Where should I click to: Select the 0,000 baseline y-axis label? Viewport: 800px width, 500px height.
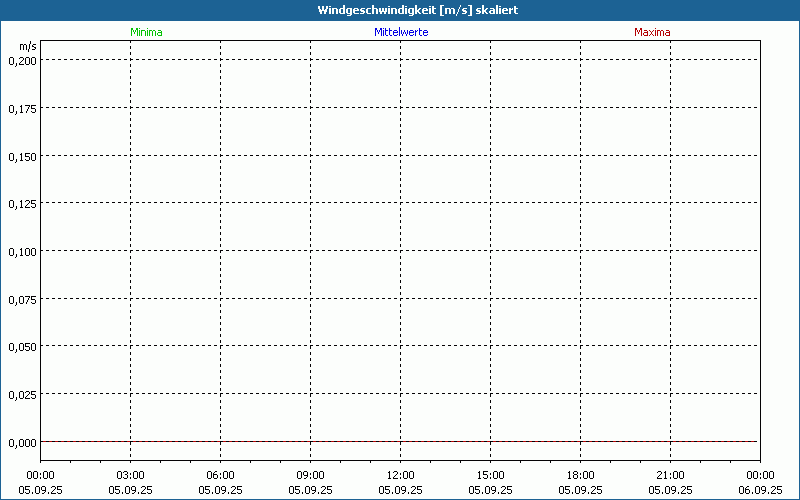(22, 441)
